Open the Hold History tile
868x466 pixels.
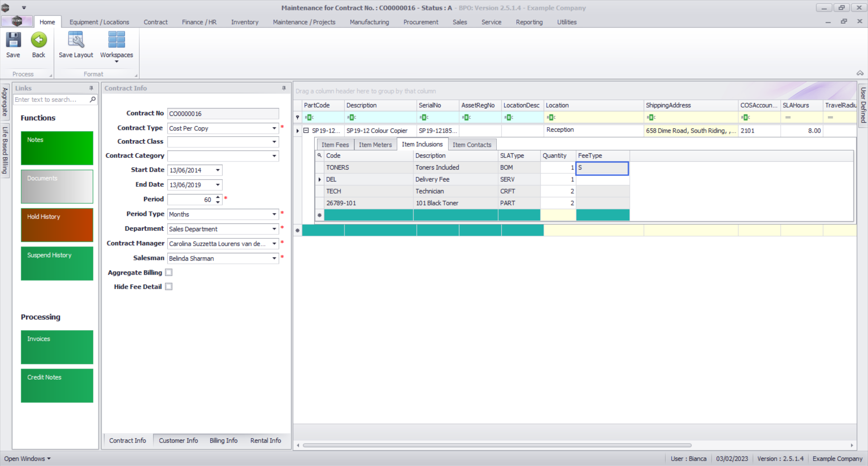(57, 225)
